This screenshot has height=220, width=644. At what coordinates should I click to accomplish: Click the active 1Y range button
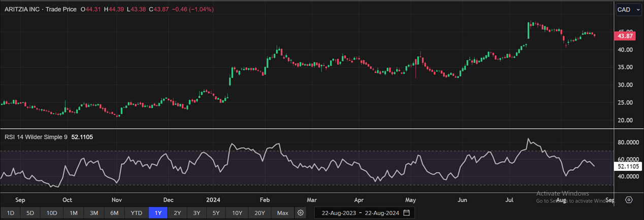pos(158,213)
